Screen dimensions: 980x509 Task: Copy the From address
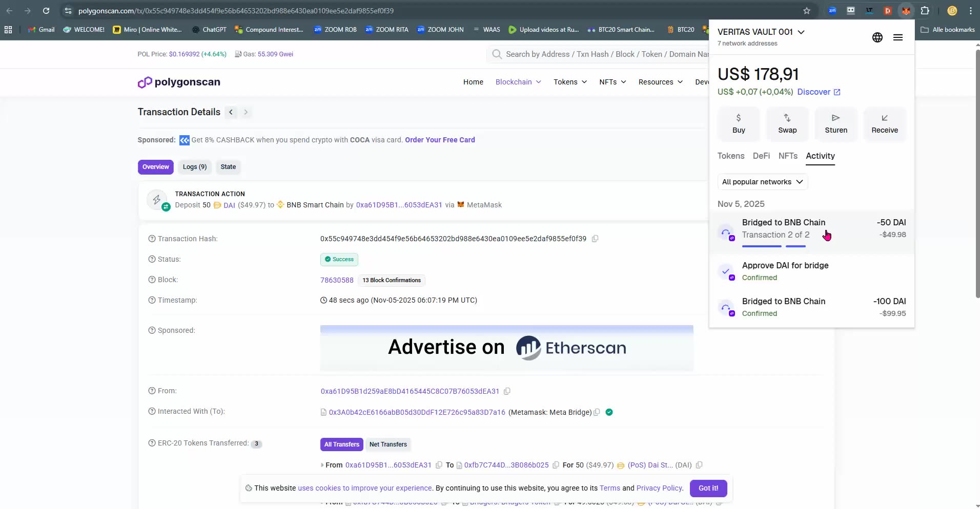point(506,391)
